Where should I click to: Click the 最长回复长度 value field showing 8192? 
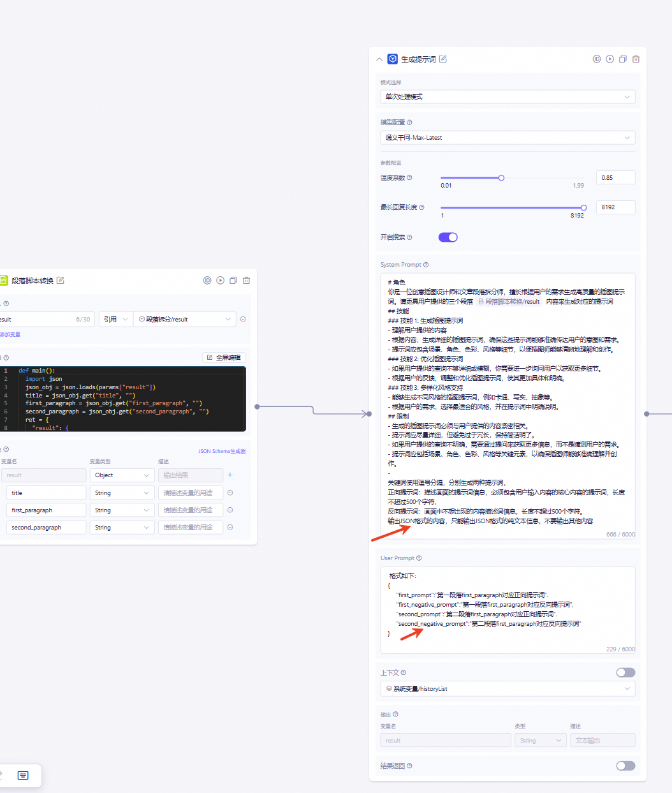[615, 207]
